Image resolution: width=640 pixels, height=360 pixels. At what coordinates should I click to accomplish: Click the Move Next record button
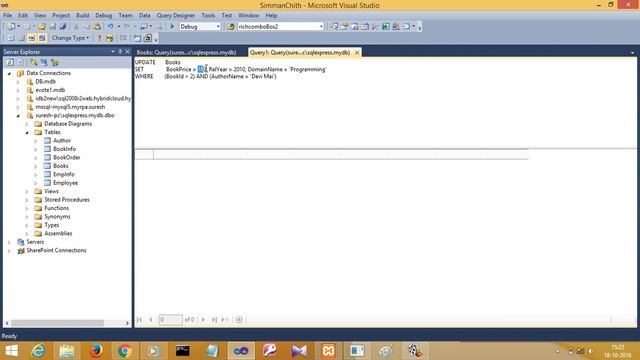coord(203,320)
